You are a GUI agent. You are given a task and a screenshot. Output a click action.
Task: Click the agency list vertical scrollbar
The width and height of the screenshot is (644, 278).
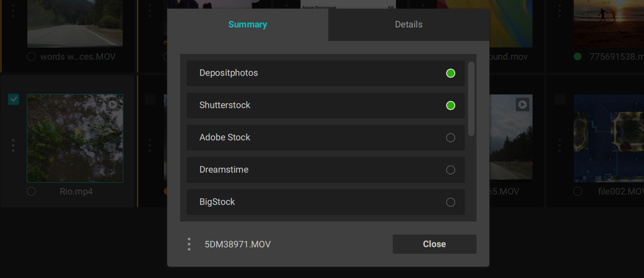tap(471, 99)
